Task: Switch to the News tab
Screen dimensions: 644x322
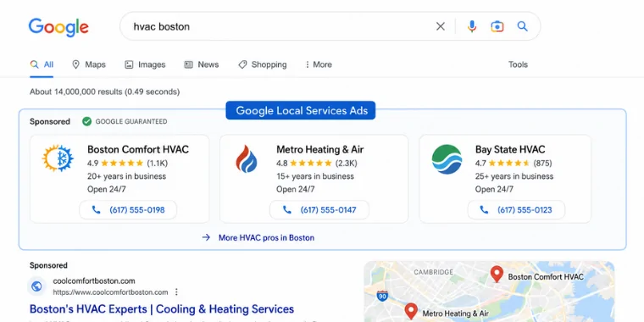Action: pyautogui.click(x=202, y=64)
